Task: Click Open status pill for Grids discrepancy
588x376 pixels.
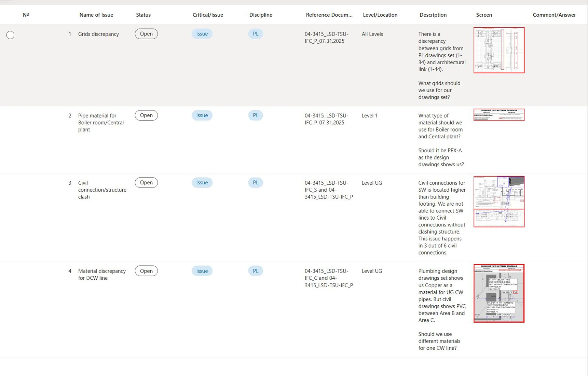Action: pos(146,34)
